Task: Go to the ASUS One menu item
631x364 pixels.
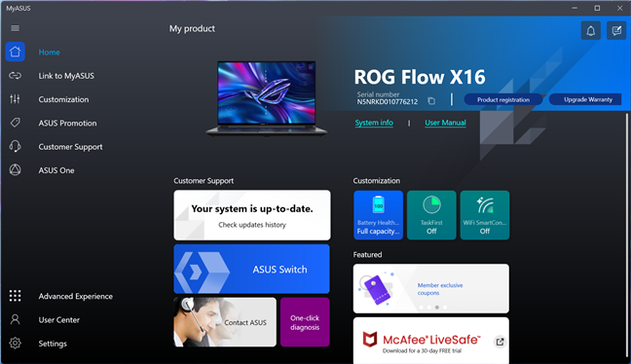Action: 56,170
